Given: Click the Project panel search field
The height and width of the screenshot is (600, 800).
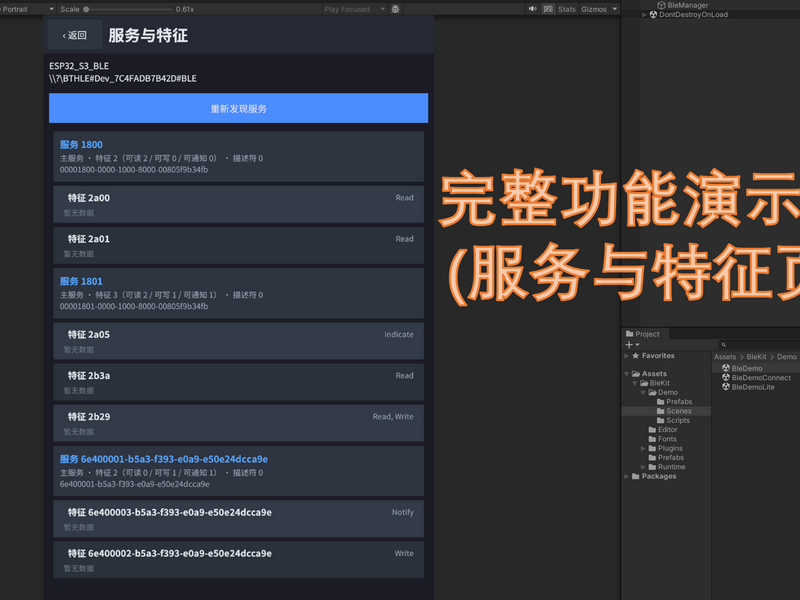Looking at the screenshot, I should [x=759, y=345].
